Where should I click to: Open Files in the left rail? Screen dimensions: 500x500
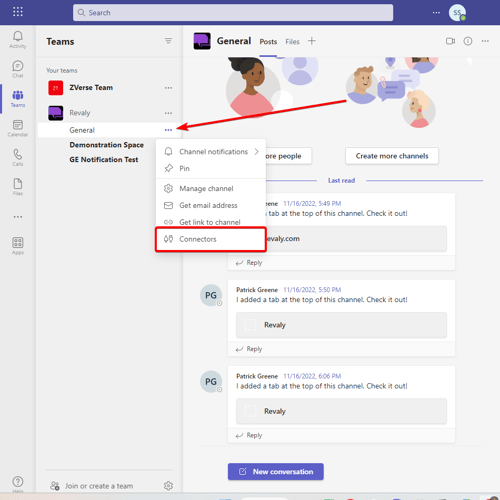click(18, 187)
